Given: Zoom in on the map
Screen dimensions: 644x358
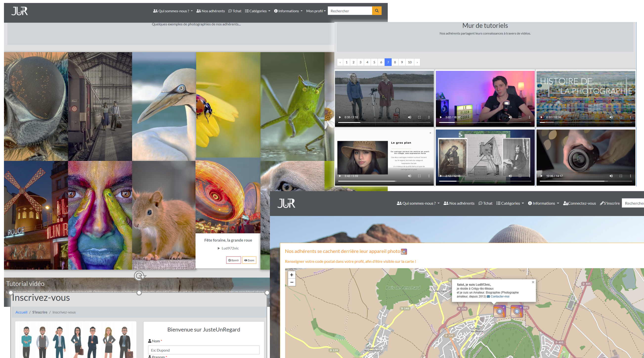Looking at the screenshot, I should pos(292,275).
